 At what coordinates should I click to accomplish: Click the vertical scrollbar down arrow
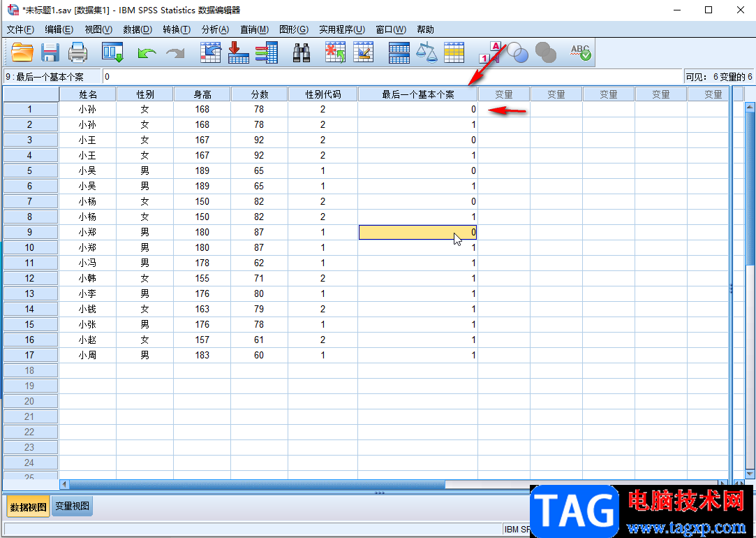tap(750, 474)
